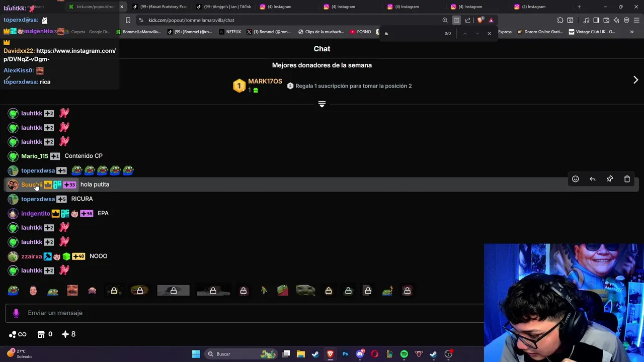Image resolution: width=644 pixels, height=362 pixels.
Task: Insert the small green bird emote
Action: [264, 291]
